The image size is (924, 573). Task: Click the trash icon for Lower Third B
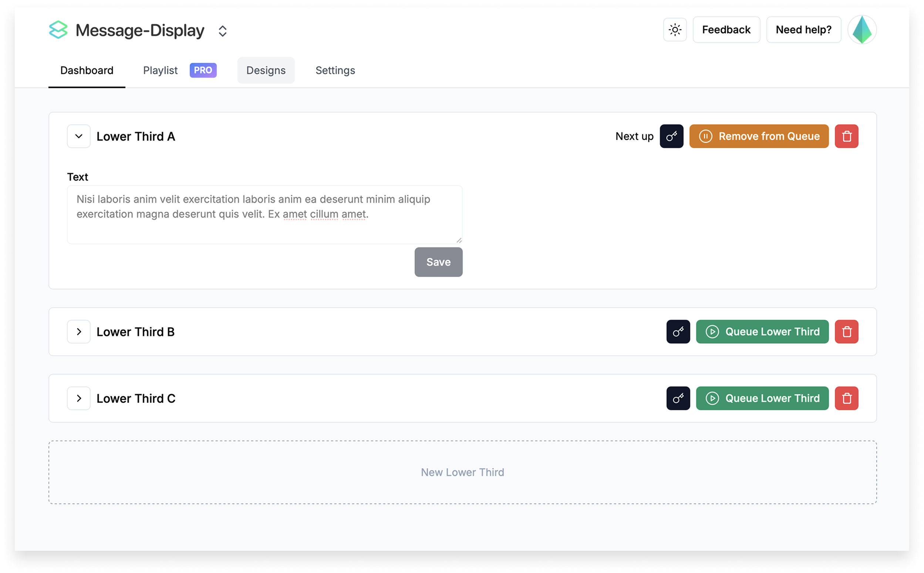847,332
